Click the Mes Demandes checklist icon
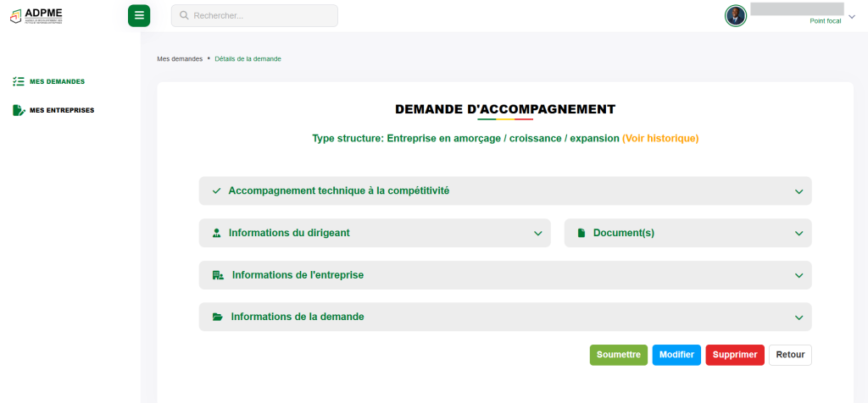The image size is (868, 403). pos(19,81)
